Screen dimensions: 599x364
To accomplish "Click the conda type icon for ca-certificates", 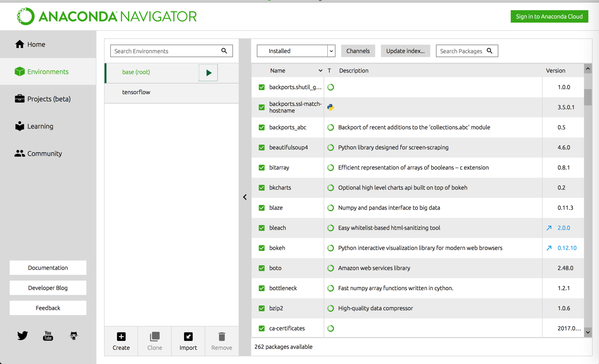I will pos(331,329).
